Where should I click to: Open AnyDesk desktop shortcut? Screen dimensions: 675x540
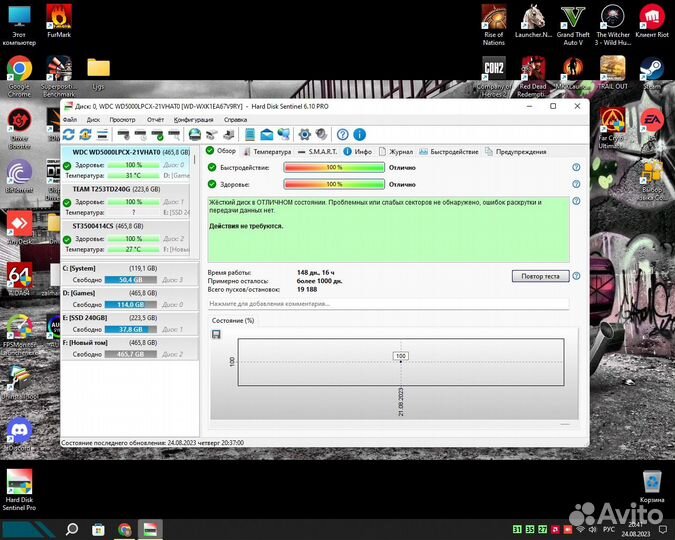19,228
